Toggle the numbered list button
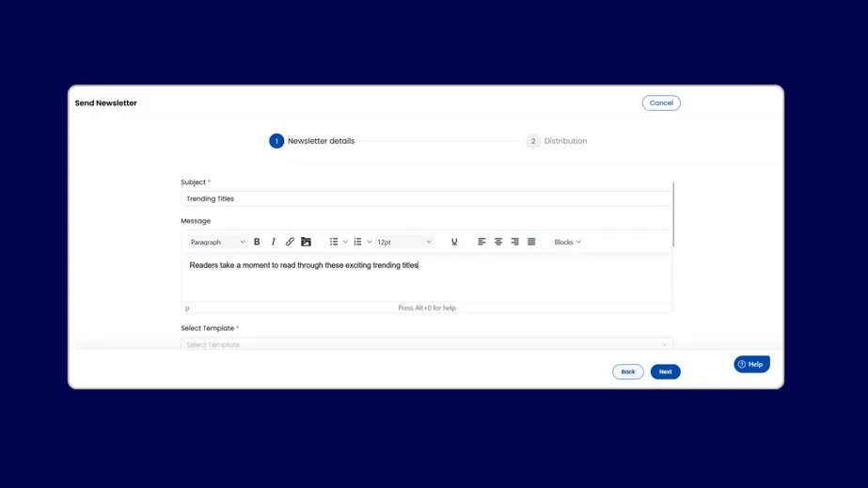Image resolution: width=868 pixels, height=488 pixels. point(357,242)
